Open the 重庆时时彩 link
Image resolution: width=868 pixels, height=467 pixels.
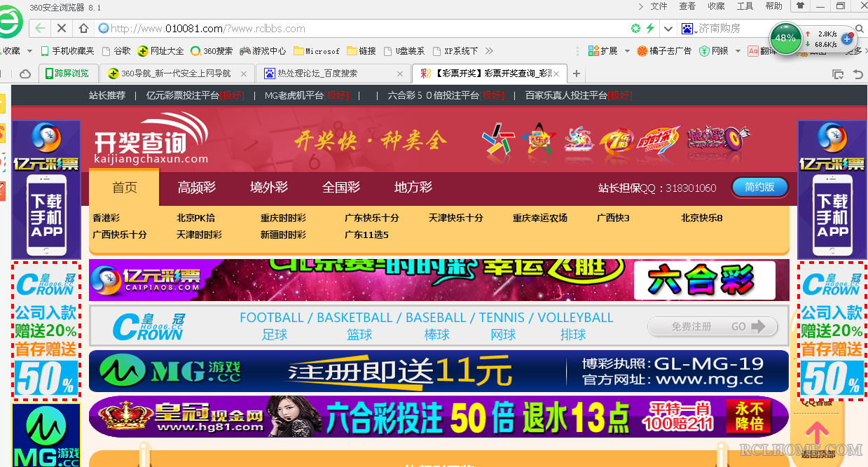click(284, 218)
